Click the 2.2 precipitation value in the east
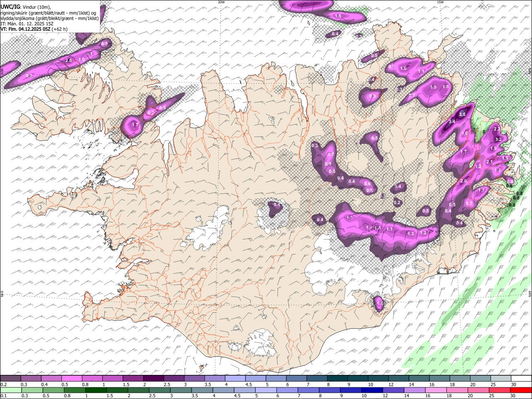 [x=497, y=129]
